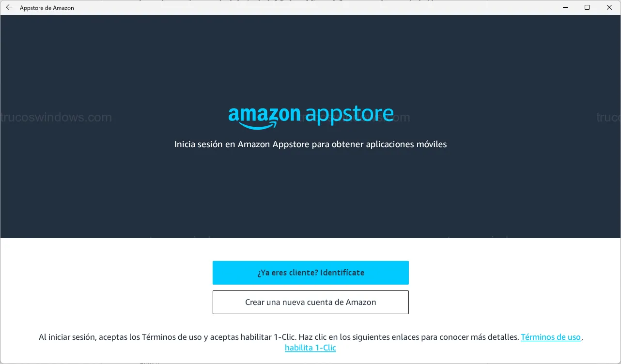Click an empty area of the title bar

coord(315,8)
